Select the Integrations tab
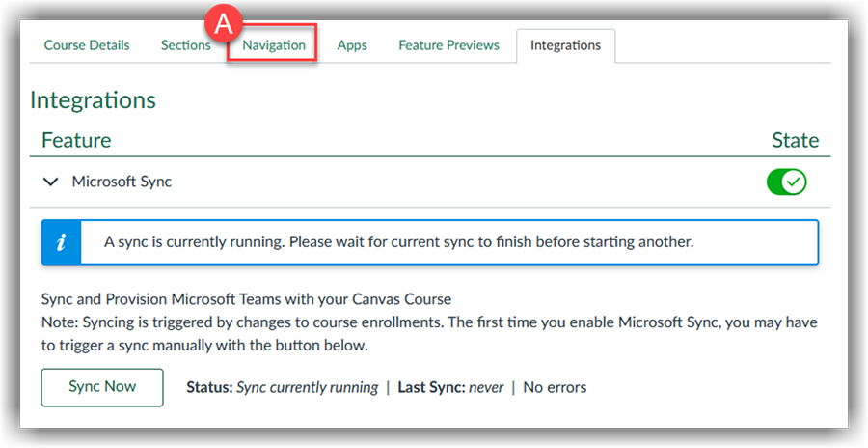The width and height of the screenshot is (868, 448). [x=565, y=45]
